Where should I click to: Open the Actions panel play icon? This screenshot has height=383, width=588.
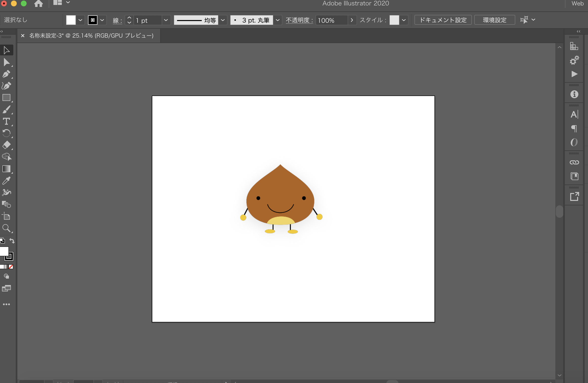click(574, 74)
